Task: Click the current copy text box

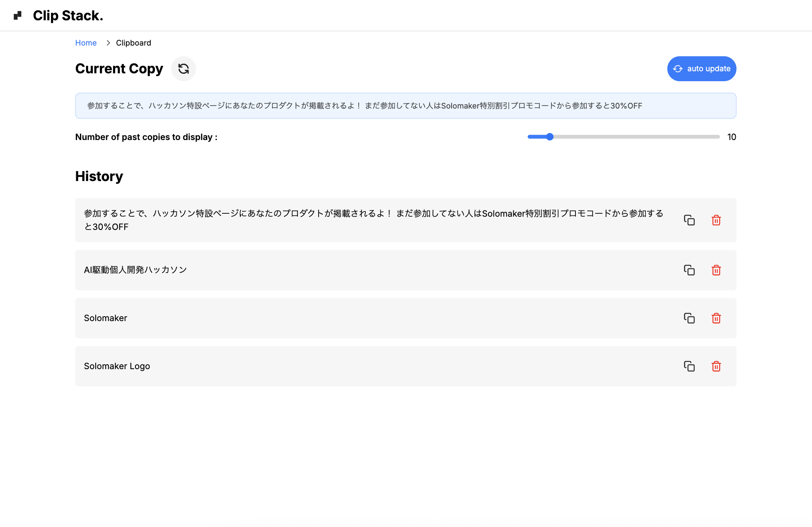Action: point(405,106)
